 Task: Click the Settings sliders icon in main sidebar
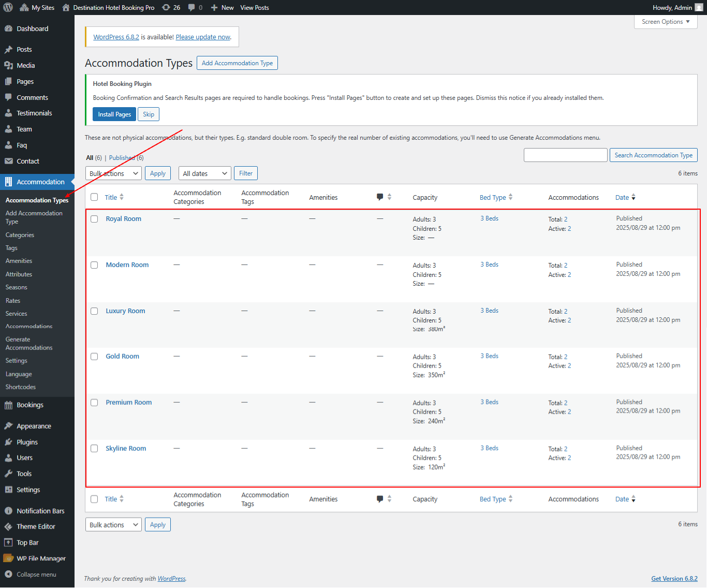8,490
